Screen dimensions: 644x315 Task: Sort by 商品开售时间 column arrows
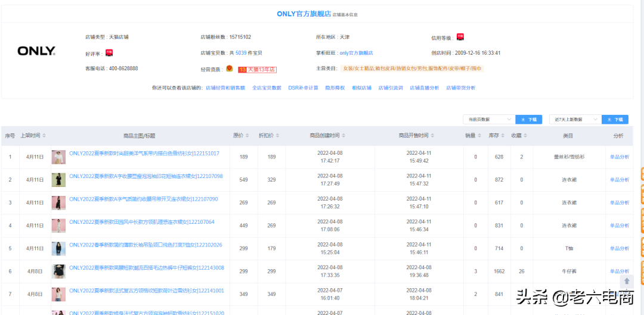pos(432,136)
